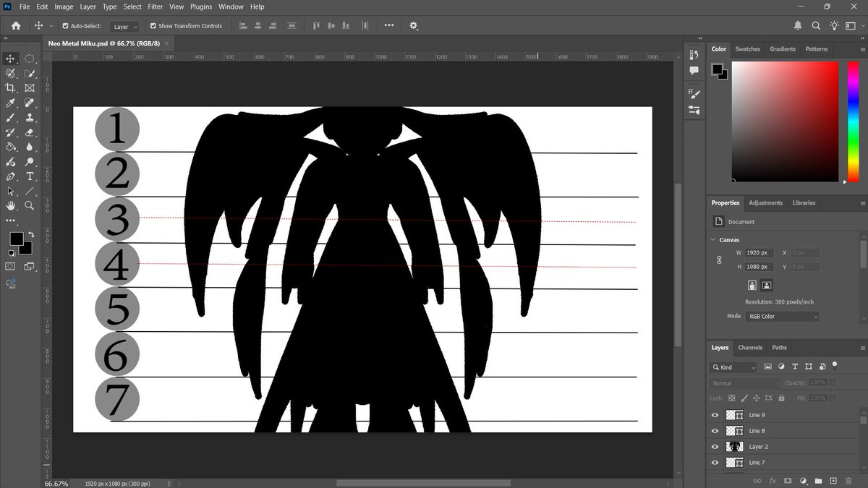Open the options bar settings gear

tap(414, 26)
